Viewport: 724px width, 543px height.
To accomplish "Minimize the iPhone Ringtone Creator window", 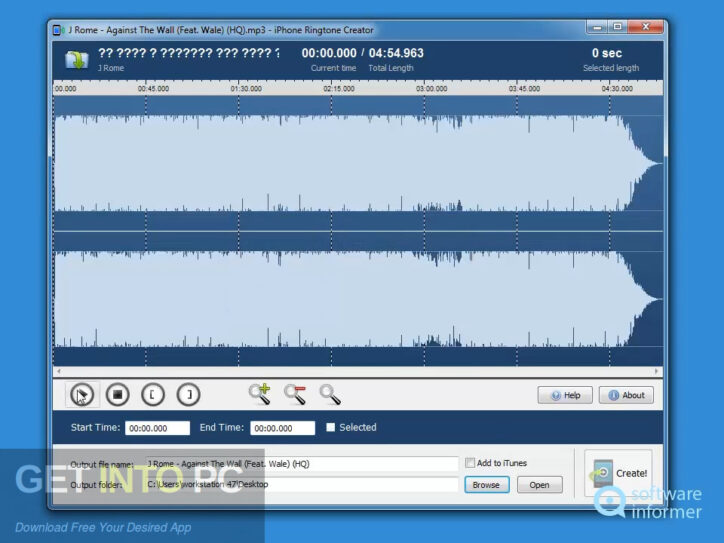I will (597, 27).
